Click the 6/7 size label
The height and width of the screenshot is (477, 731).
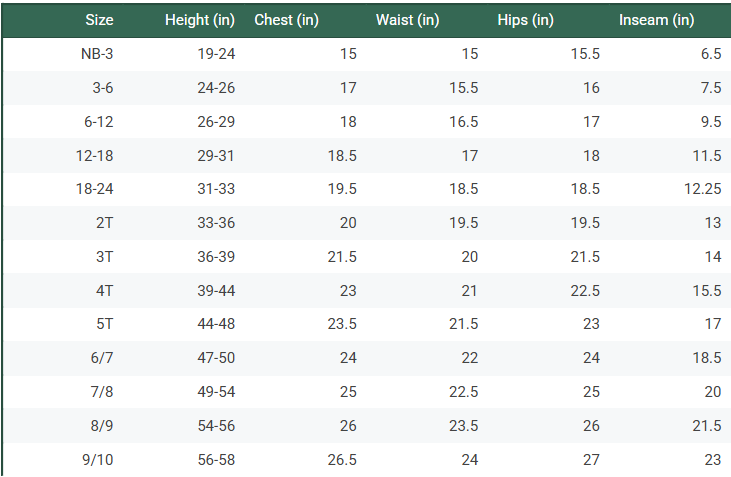(101, 358)
